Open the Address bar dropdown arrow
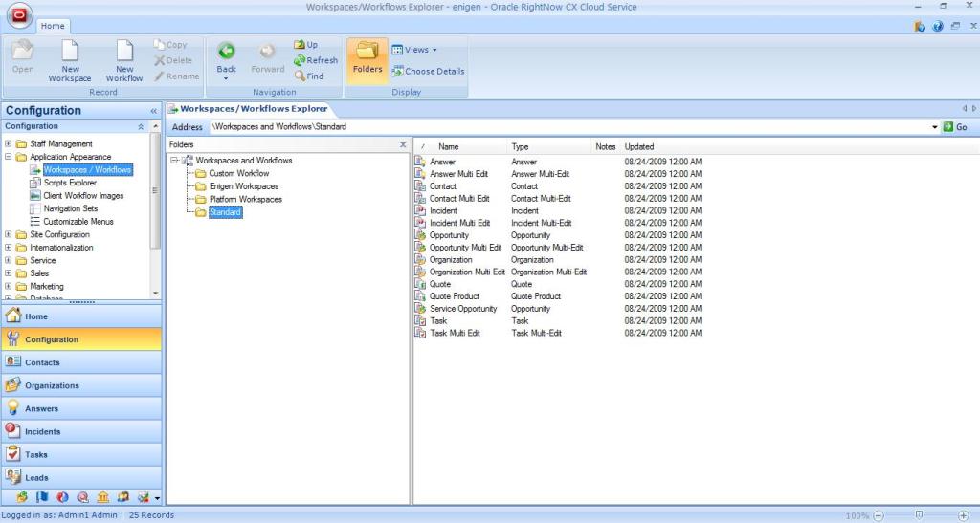Image resolution: width=980 pixels, height=523 pixels. [x=934, y=127]
